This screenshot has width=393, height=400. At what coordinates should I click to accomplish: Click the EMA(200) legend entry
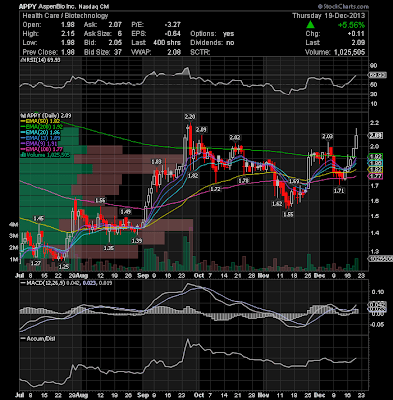click(41, 127)
